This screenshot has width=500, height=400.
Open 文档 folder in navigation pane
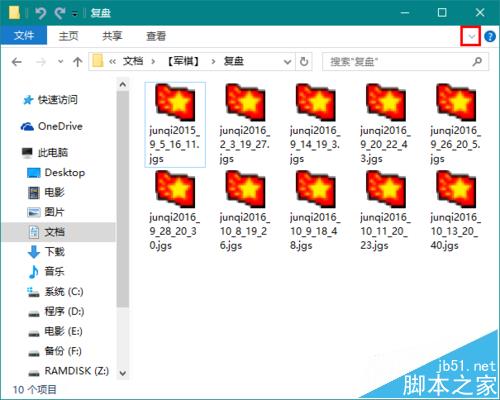click(x=54, y=232)
